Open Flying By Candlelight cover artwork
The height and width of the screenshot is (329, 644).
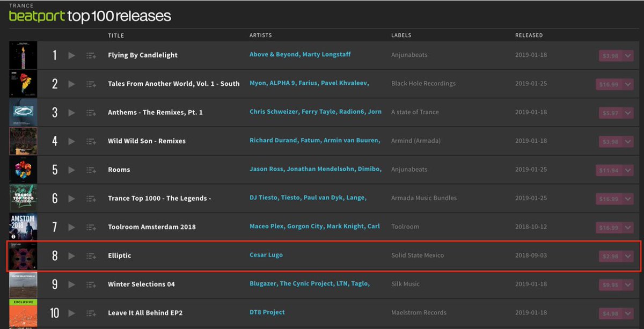click(x=23, y=55)
